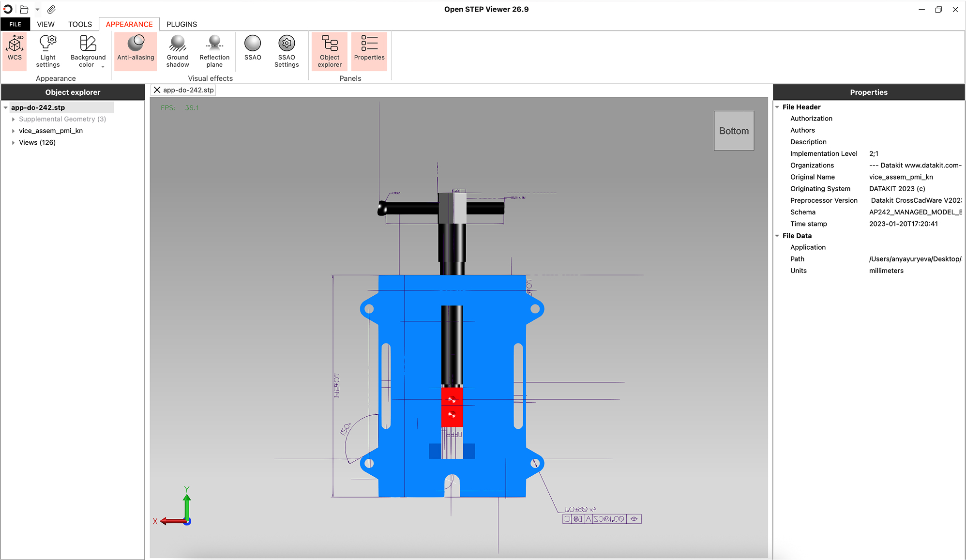Open Background color picker
This screenshot has height=560, width=966.
[x=88, y=51]
